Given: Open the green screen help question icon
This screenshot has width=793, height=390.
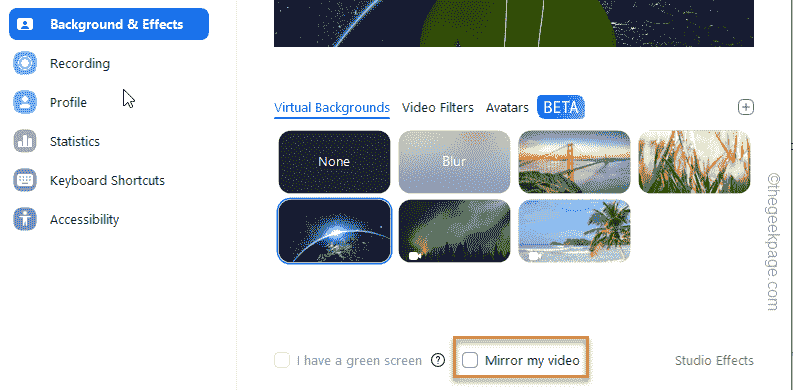Looking at the screenshot, I should pos(438,360).
